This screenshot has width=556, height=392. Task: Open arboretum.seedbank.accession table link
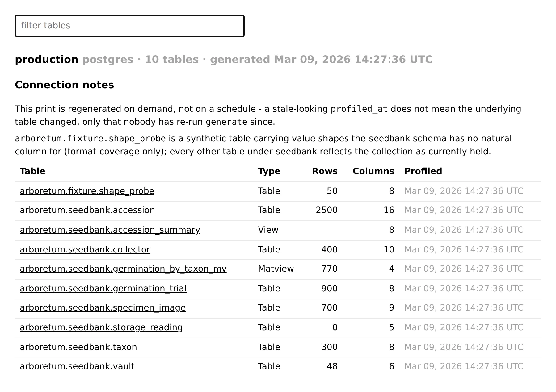87,210
